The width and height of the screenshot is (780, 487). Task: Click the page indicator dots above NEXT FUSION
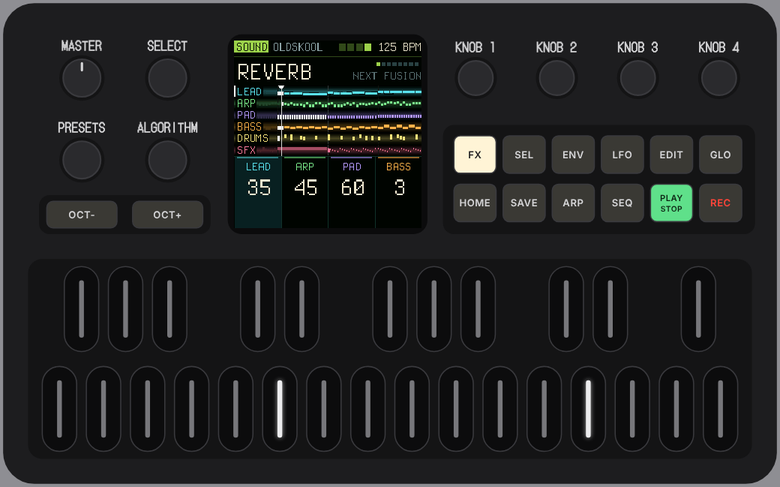397,64
